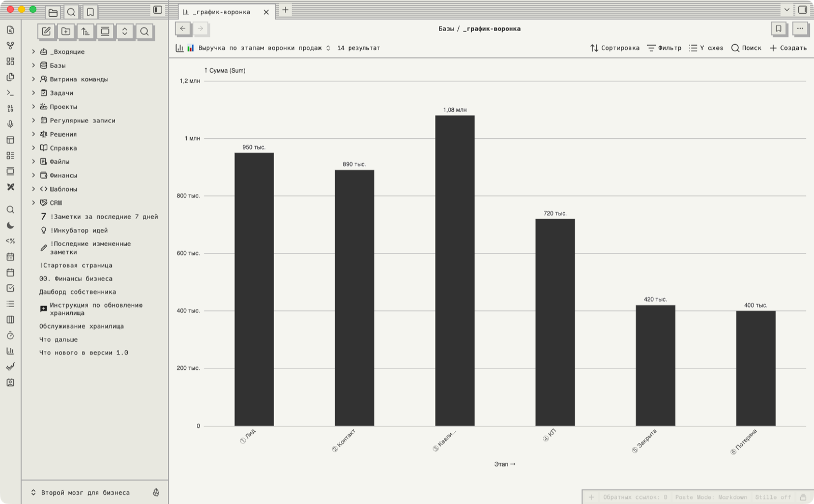Open the bookmarks tab in left sidebar header
The image size is (814, 504).
pos(90,12)
